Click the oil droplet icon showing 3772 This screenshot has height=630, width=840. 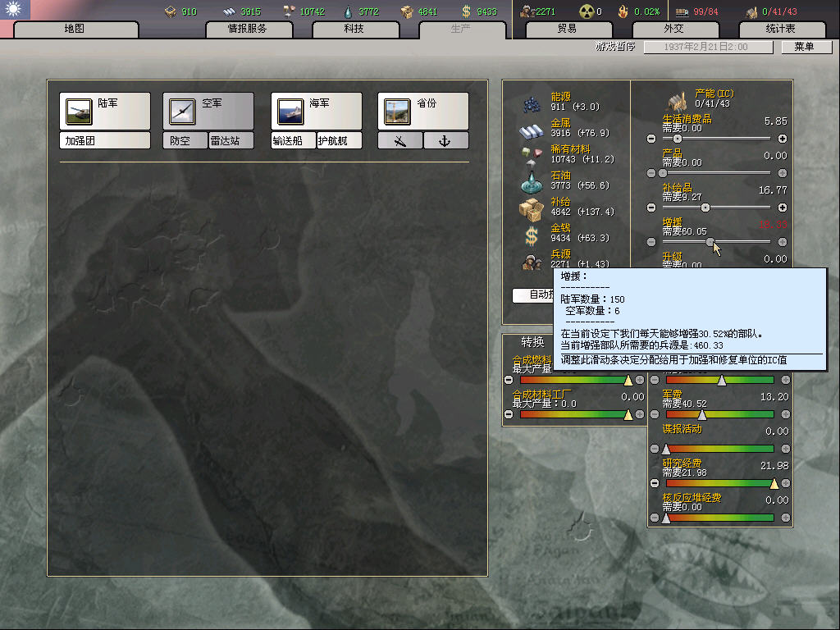348,11
